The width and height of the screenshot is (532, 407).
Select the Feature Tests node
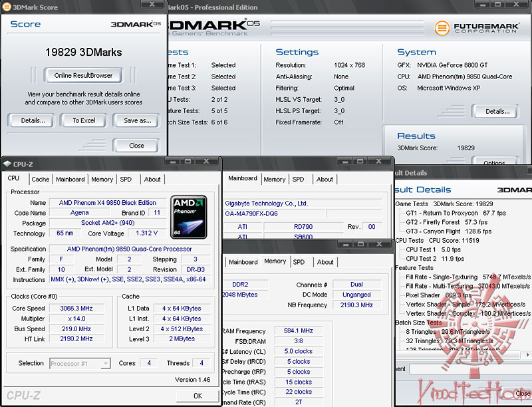414,268
